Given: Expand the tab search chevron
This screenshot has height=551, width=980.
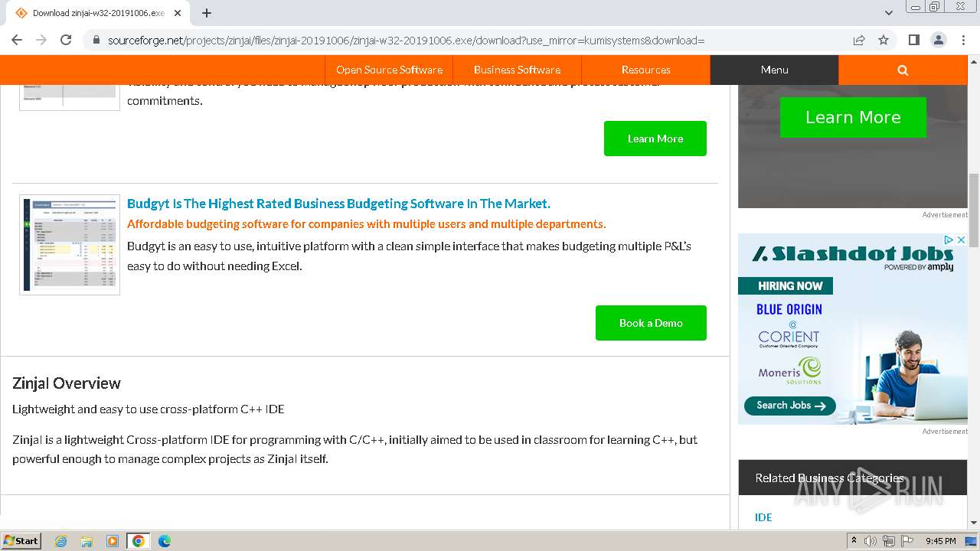Looking at the screenshot, I should [888, 13].
